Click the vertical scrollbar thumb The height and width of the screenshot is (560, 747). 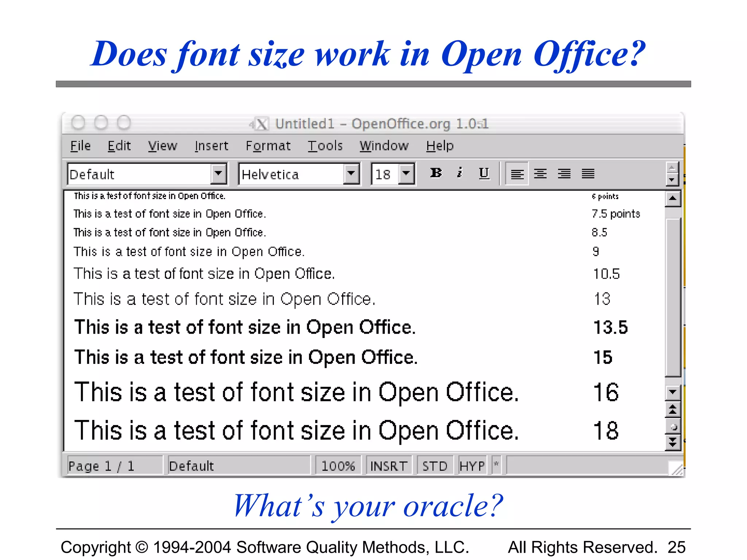(x=673, y=297)
